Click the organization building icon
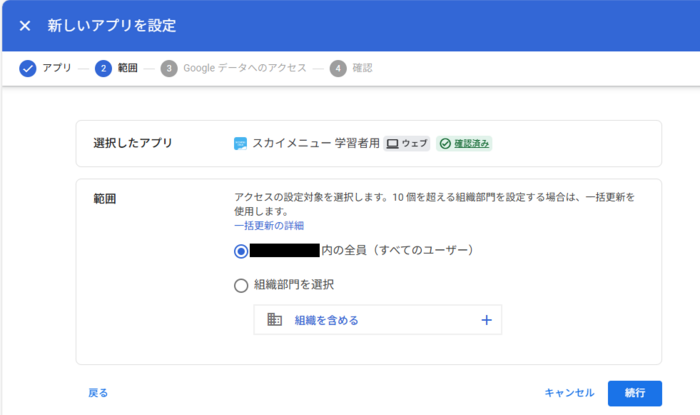700x415 pixels. point(275,320)
